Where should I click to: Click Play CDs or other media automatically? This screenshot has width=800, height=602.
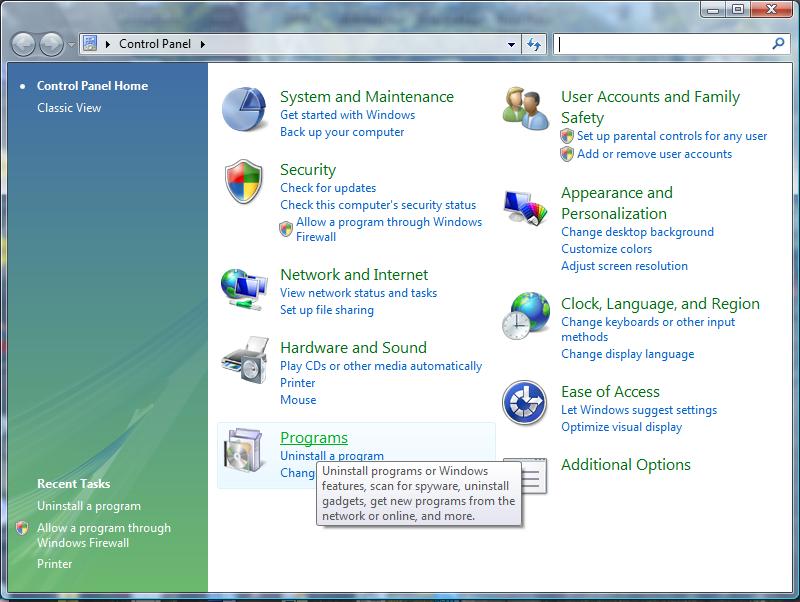click(381, 366)
